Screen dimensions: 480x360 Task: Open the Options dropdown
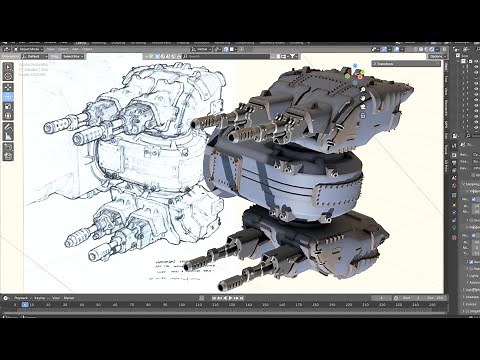click(437, 56)
